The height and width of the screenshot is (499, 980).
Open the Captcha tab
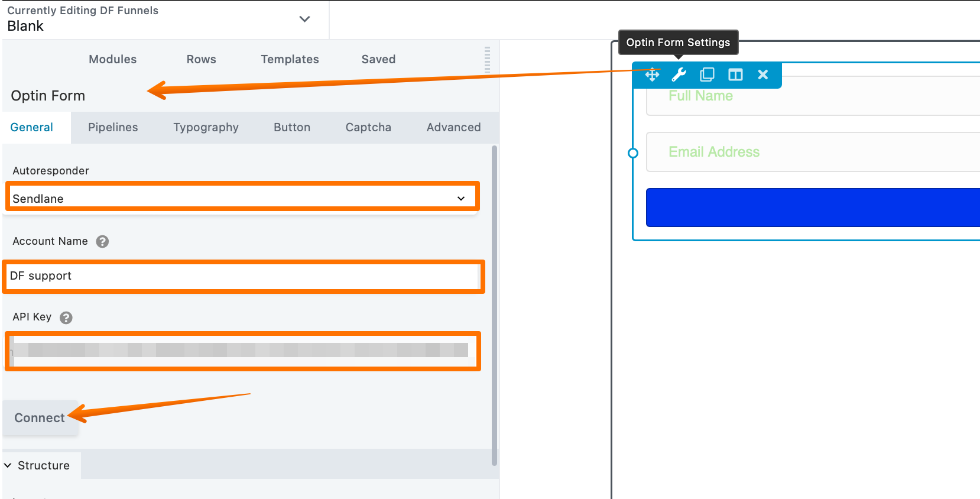coord(368,127)
